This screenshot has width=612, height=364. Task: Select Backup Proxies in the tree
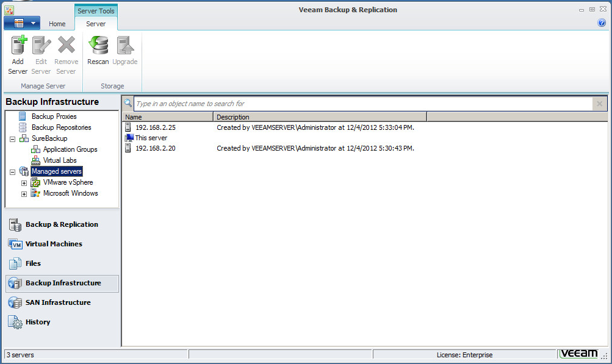click(54, 116)
